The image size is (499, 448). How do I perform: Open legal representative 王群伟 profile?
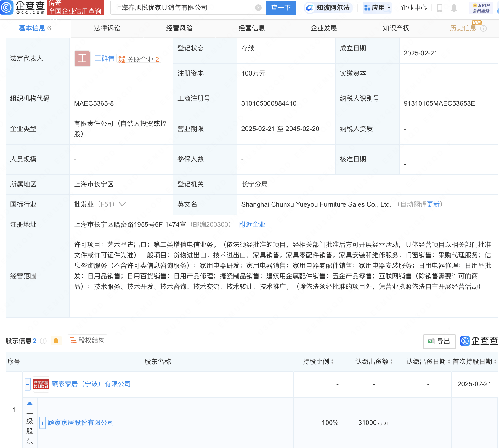[105, 58]
